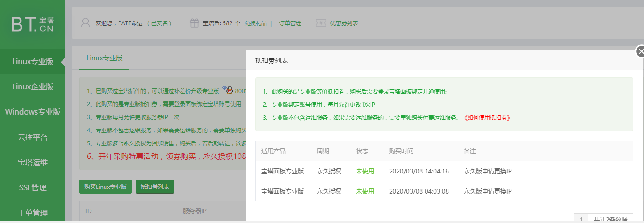Click red 开年采购特惠活动 promotion text
Image resolution: width=644 pixels, height=223 pixels.
click(167, 156)
